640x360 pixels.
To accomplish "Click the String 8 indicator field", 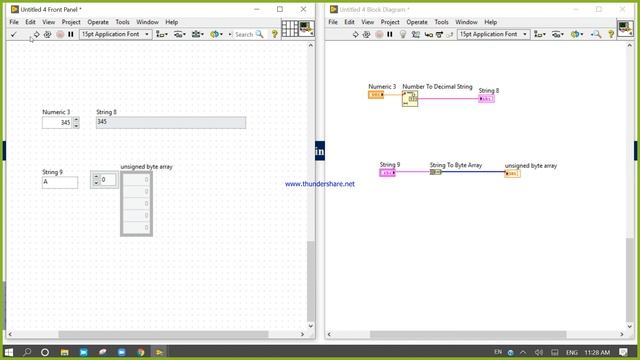I will [171, 122].
